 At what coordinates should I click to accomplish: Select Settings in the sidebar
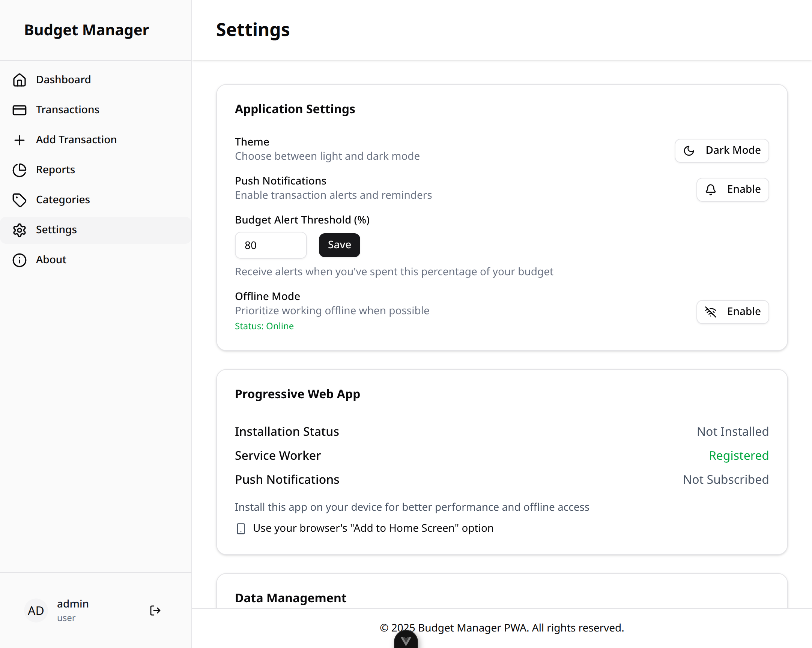coord(96,230)
